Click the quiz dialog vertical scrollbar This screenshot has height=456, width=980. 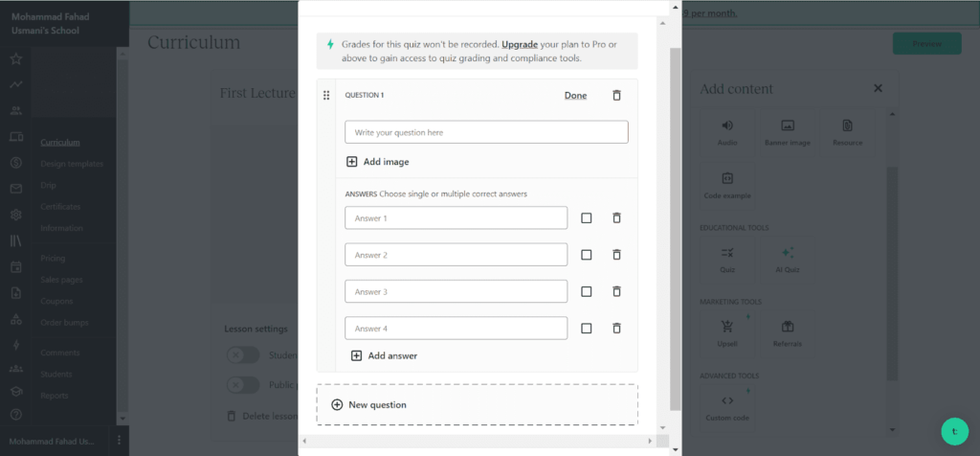675,228
